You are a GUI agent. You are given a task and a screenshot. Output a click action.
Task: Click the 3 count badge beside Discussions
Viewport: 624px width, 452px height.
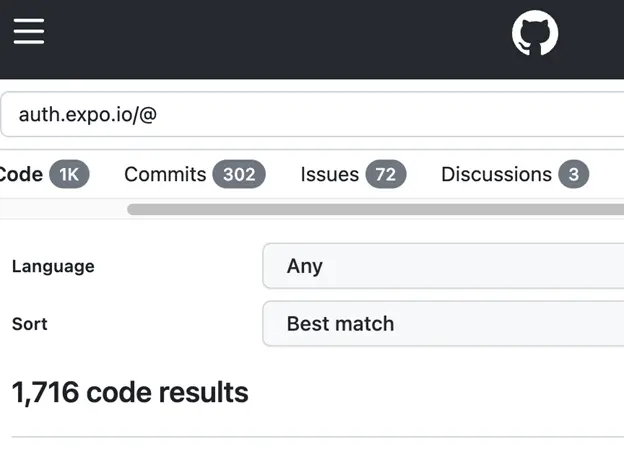pos(574,175)
